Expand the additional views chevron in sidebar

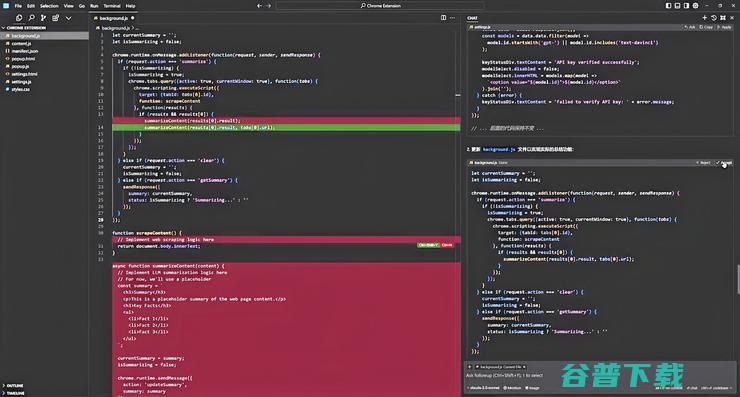click(x=68, y=18)
